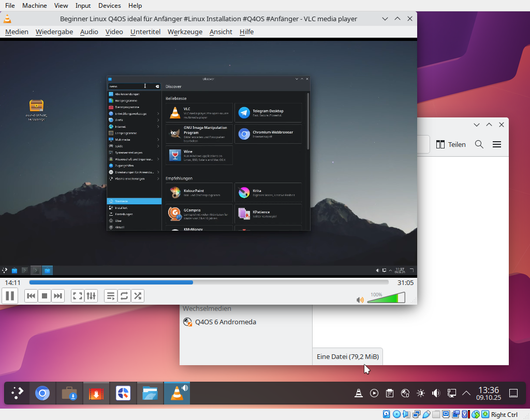Open extended settings equalizer button
This screenshot has width=530, height=420.
(91, 296)
